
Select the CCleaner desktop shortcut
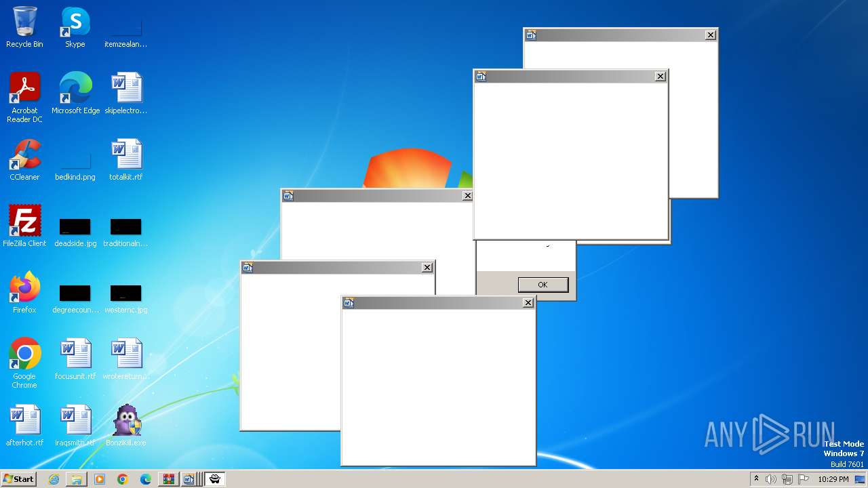point(24,160)
